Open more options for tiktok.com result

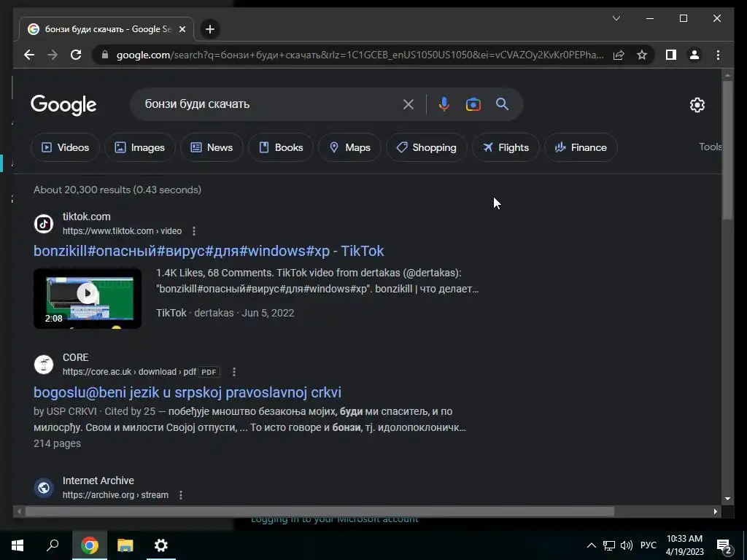pos(194,231)
